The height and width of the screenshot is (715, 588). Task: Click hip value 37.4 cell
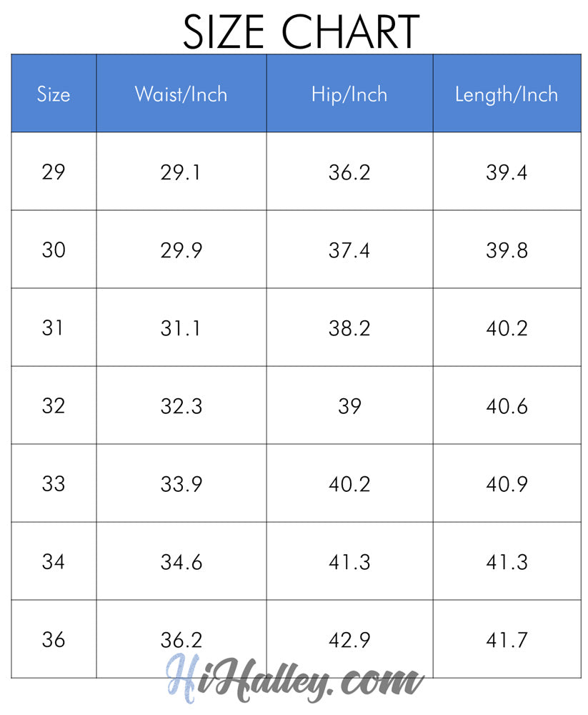349,250
